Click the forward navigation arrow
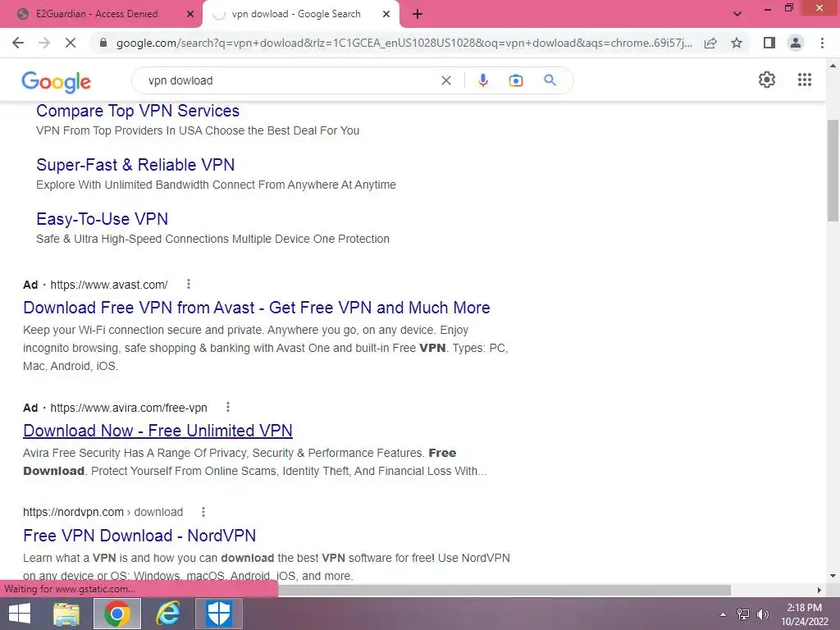Viewport: 840px width, 630px height. point(44,43)
